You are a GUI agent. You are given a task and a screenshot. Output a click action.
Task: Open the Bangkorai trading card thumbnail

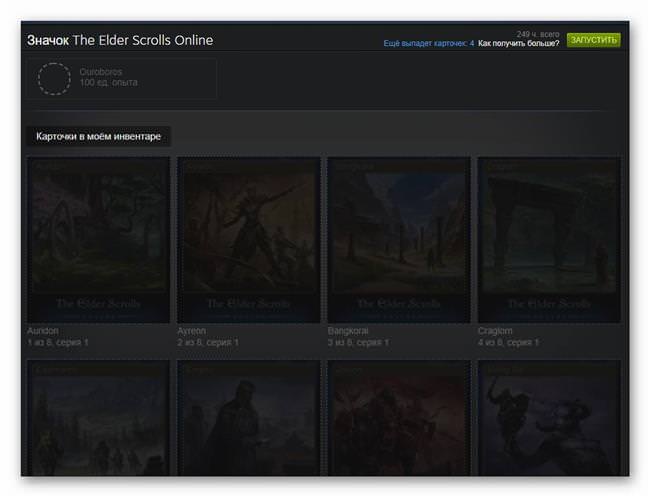click(399, 240)
